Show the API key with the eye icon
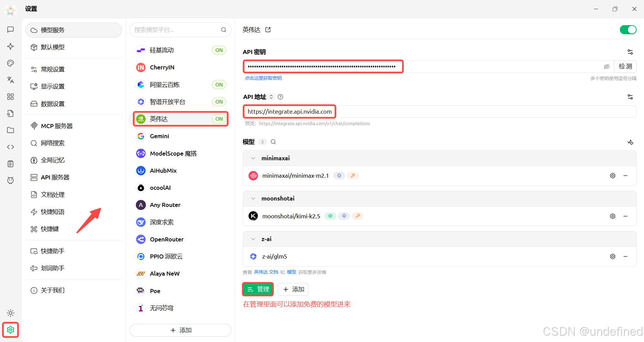Screen dimensions: 644x342 pyautogui.click(x=606, y=67)
